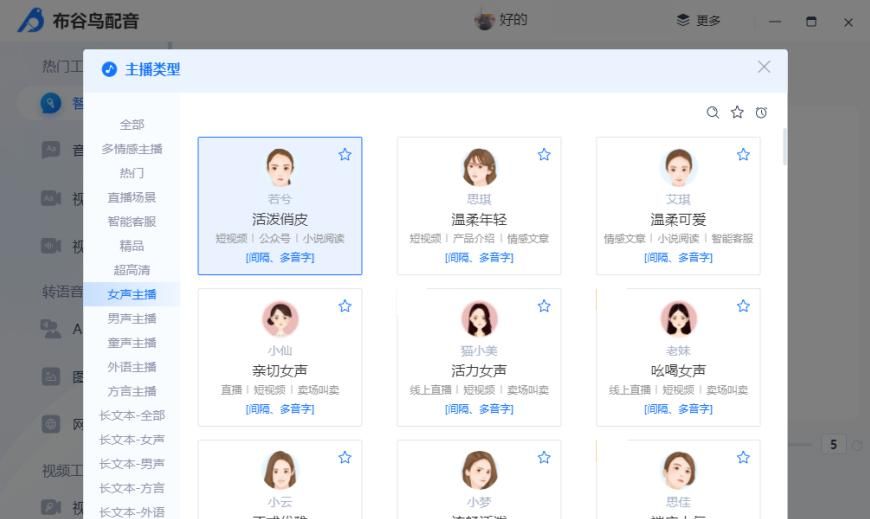The image size is (870, 519).
Task: Choose the 智能客服 category
Action: pyautogui.click(x=131, y=221)
